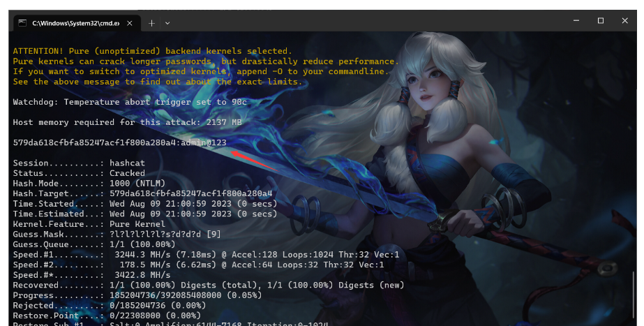The width and height of the screenshot is (644, 326).
Task: Click 'Host memory required for this attack' line
Action: point(127,122)
